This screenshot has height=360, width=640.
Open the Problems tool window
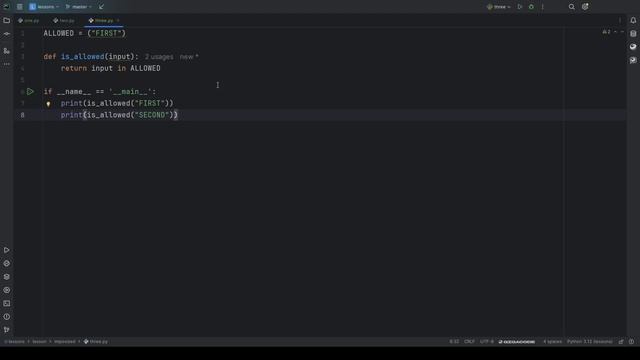tap(7, 317)
